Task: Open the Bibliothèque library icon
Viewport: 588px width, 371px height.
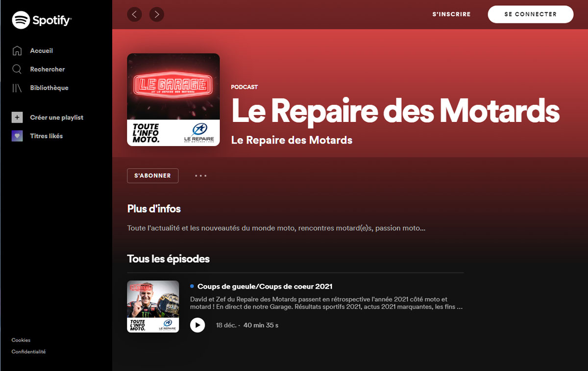Action: (17, 88)
